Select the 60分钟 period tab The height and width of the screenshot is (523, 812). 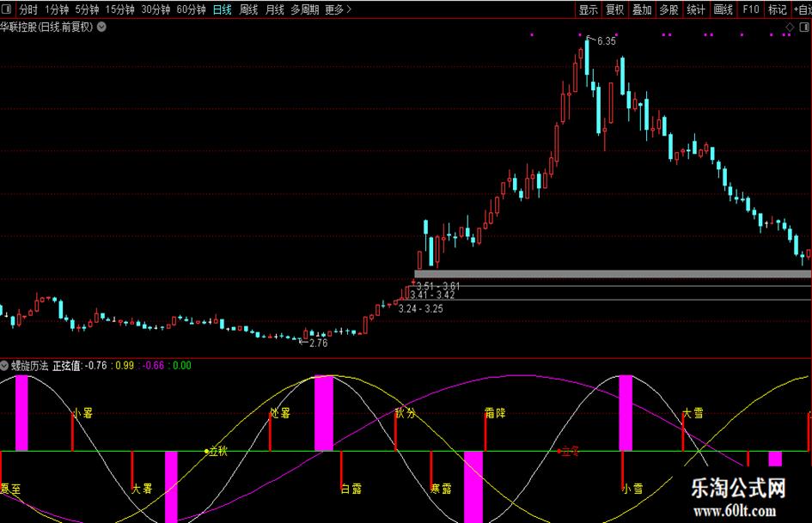(x=191, y=9)
